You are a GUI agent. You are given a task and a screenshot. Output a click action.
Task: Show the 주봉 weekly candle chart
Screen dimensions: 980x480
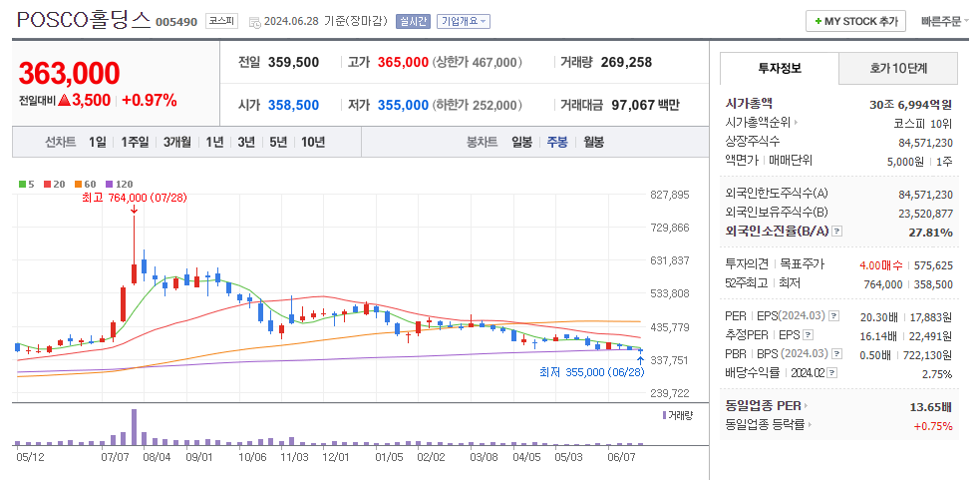tap(557, 142)
